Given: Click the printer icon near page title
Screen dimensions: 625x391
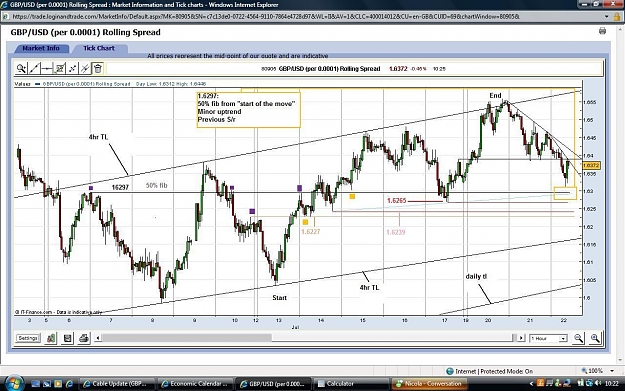Looking at the screenshot, I should pos(602,31).
